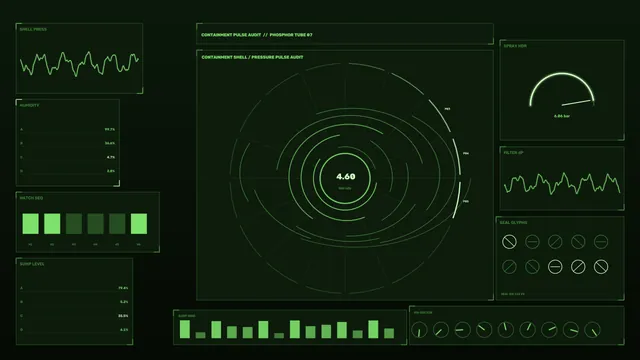Click the Containment Shell / Pressure Pulse Audit label
Image resolution: width=640 pixels, height=360 pixels.
(x=252, y=58)
